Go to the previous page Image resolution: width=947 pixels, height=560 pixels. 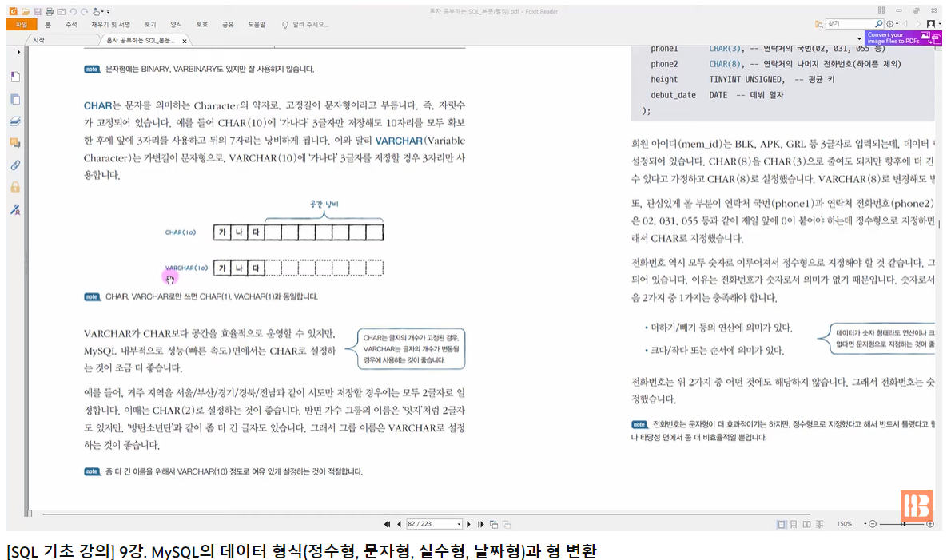pos(400,524)
